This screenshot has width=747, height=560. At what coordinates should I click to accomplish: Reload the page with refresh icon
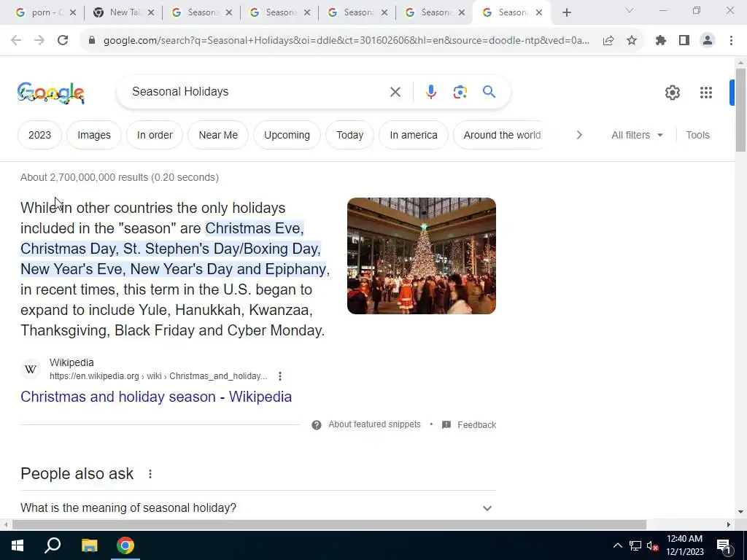pos(63,40)
